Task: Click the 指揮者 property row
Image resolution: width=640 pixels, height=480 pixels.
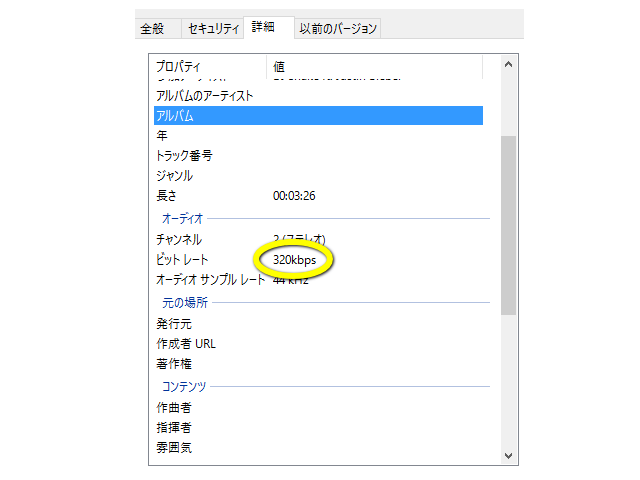Action: [174, 428]
